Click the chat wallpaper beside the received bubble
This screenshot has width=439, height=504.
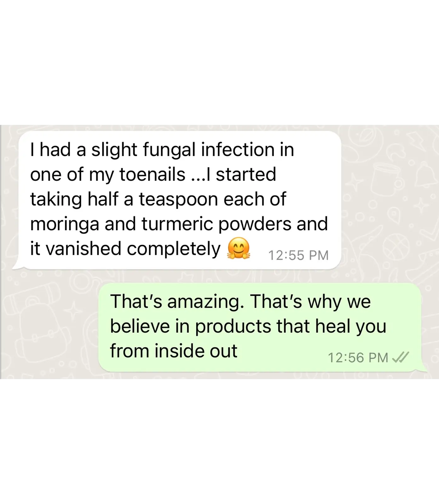pos(387,202)
